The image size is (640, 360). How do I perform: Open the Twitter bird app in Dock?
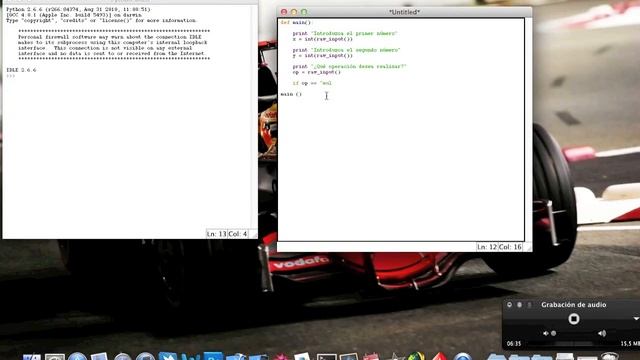[168, 356]
